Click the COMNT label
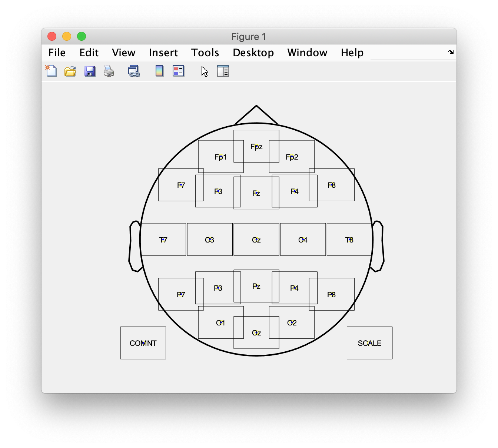Screen dimensions: 498x448 pos(143,343)
